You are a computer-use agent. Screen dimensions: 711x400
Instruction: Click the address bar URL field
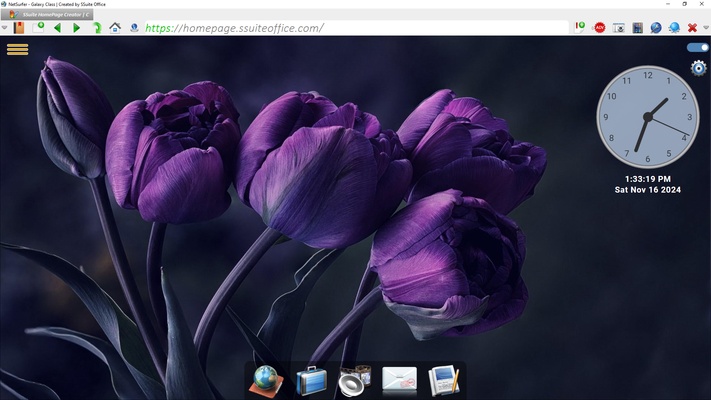click(x=356, y=28)
